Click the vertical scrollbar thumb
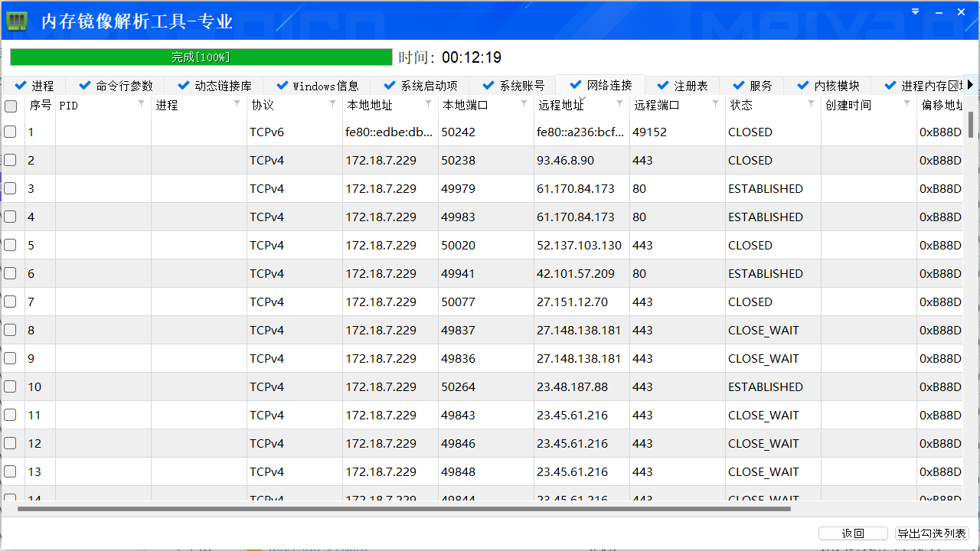 tap(971, 124)
